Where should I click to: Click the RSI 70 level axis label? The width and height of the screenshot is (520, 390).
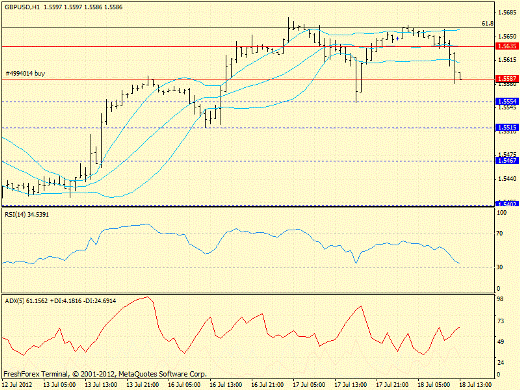click(499, 234)
